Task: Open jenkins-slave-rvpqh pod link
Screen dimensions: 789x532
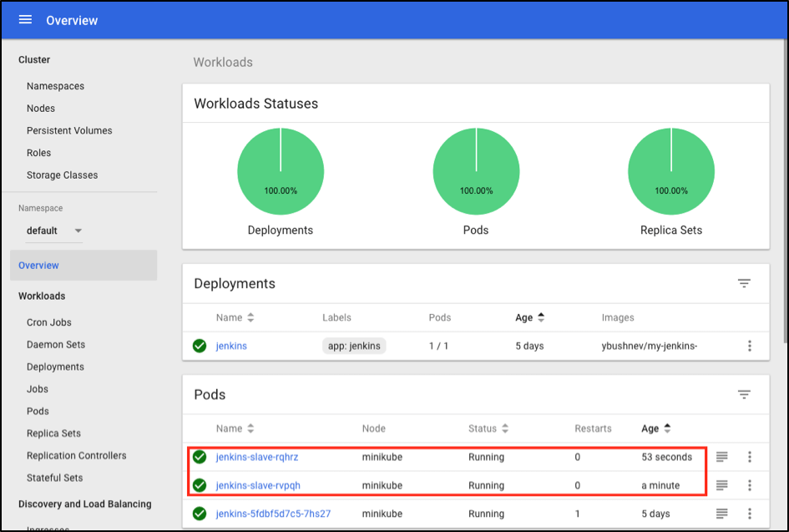Action: tap(258, 485)
